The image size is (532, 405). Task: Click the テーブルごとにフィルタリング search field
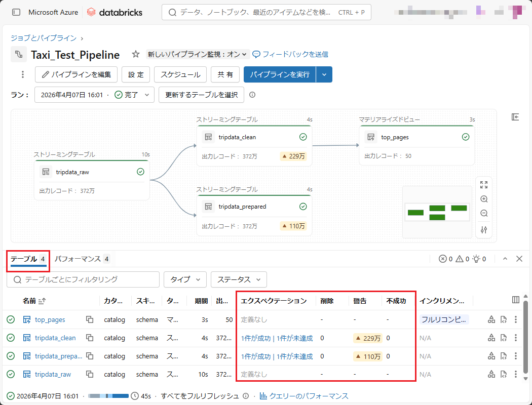coord(84,279)
